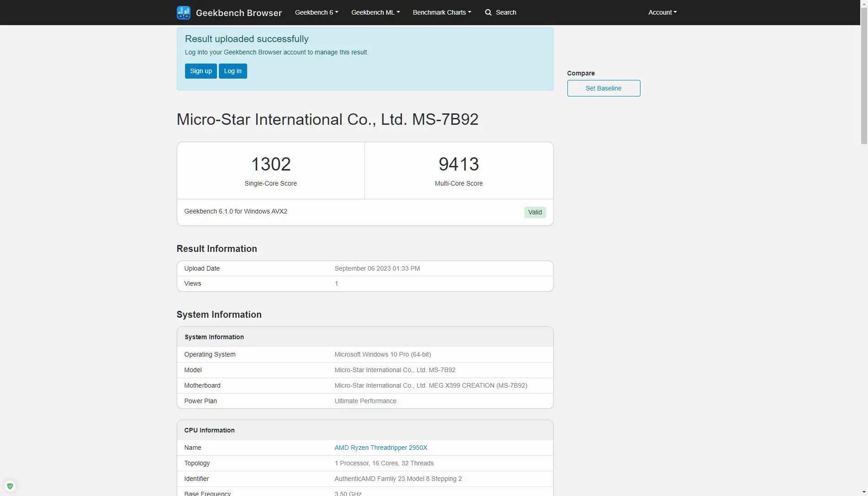
Task: Click the search magnifier icon
Action: pyautogui.click(x=488, y=12)
